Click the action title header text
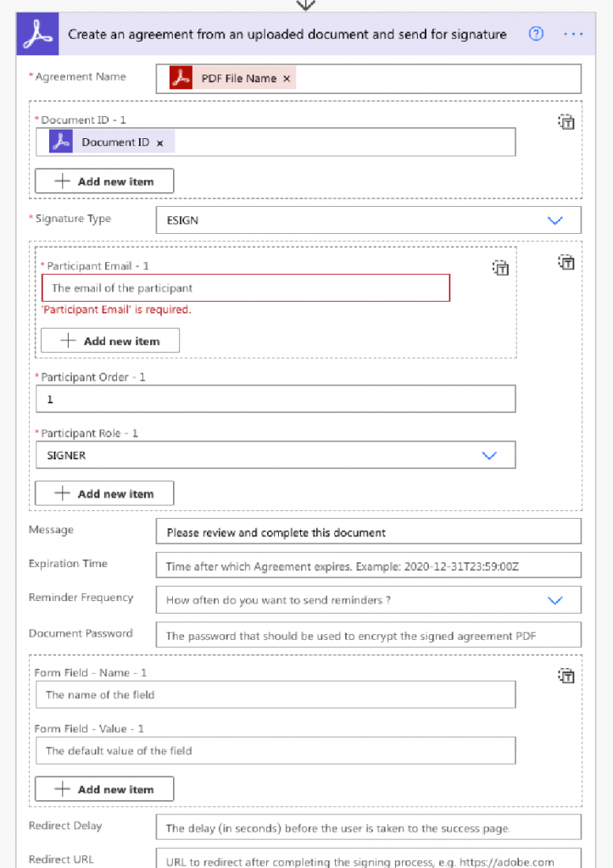 tap(287, 34)
